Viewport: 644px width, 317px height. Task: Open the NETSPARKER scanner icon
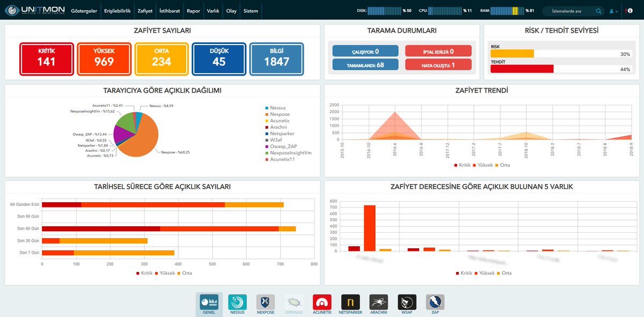click(350, 304)
